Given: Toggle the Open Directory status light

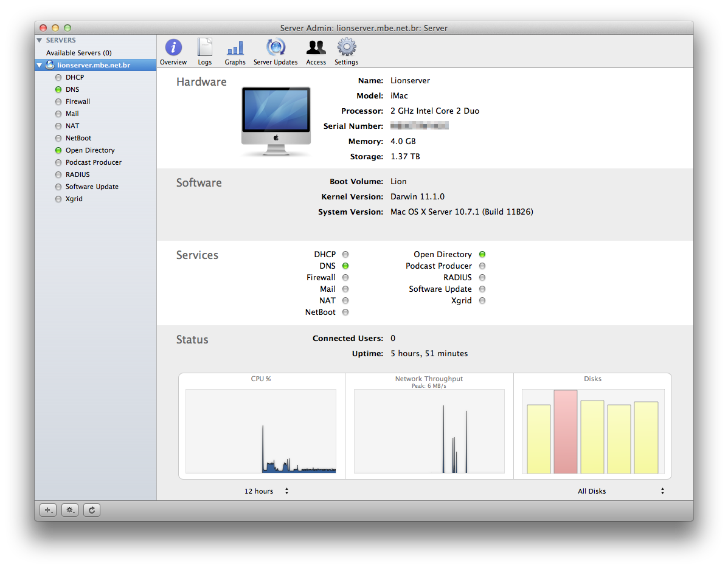Looking at the screenshot, I should (x=482, y=254).
